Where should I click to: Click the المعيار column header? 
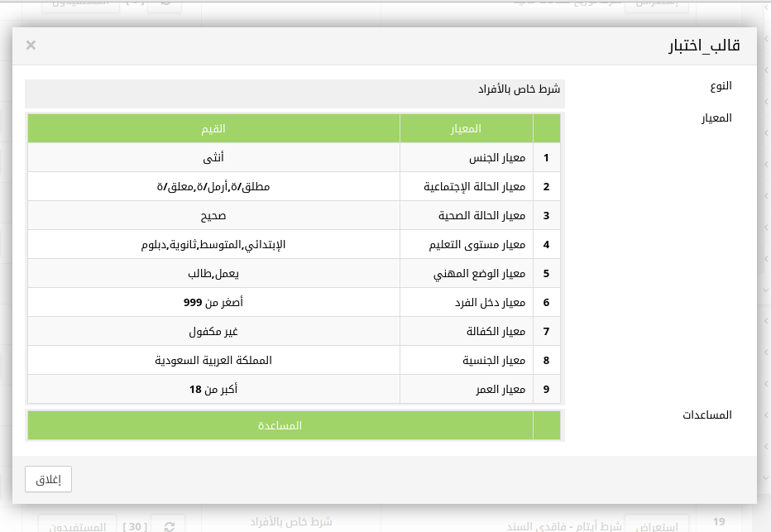click(467, 128)
